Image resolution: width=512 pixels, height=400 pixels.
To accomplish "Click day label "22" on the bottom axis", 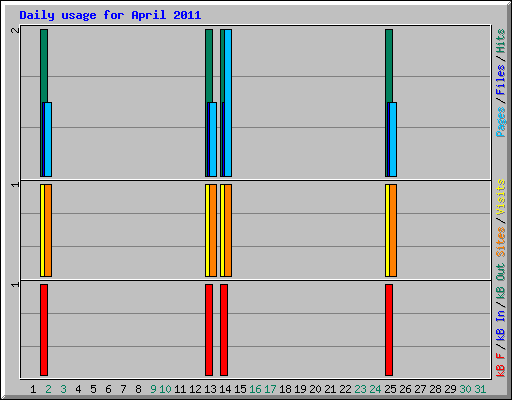I will 345,389.
